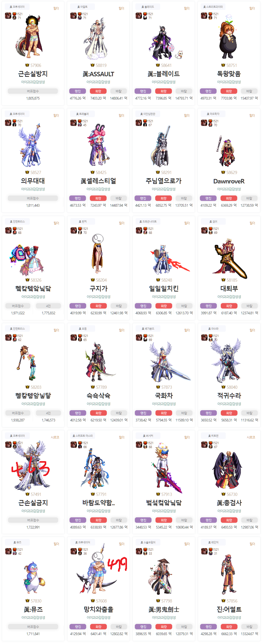This screenshot has width=266, height=644.
Task: Click the crown icon next to 57856
Action: pos(223,601)
